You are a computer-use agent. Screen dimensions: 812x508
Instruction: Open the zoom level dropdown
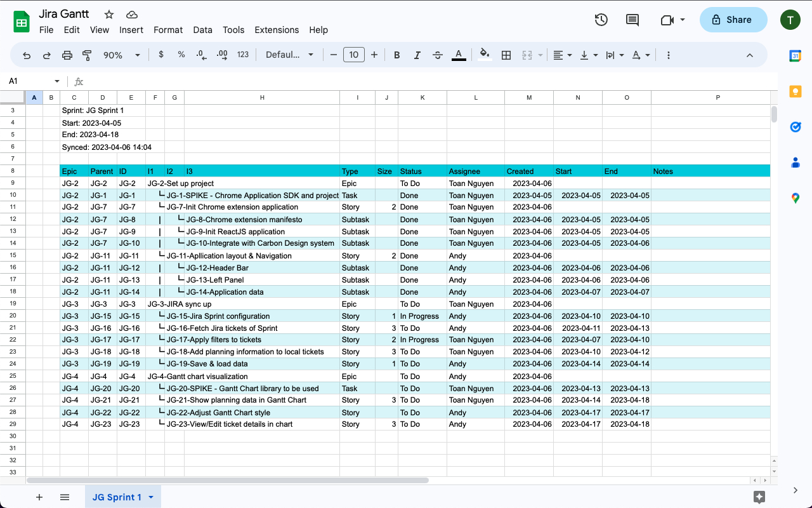pos(122,55)
